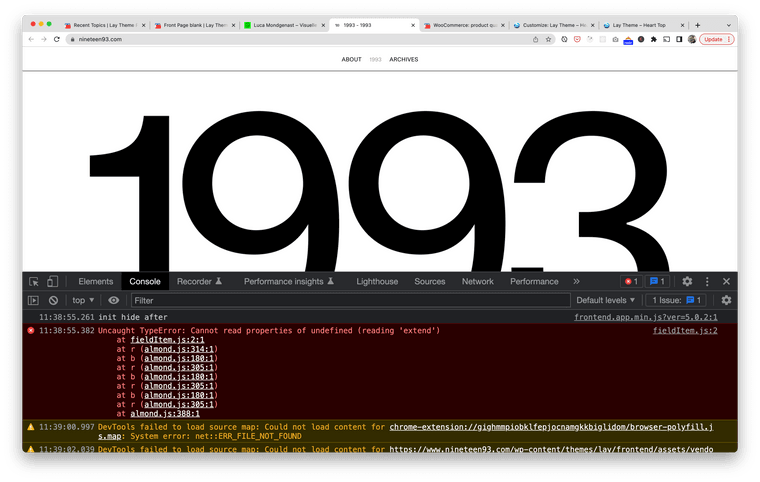Click the console Filter input field
Screen dimensions: 760x482
tap(350, 300)
